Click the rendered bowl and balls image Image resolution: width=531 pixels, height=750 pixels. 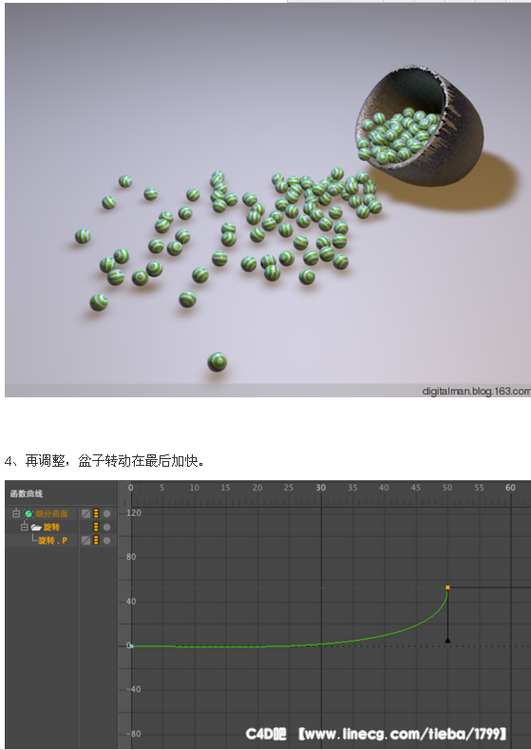click(x=268, y=199)
